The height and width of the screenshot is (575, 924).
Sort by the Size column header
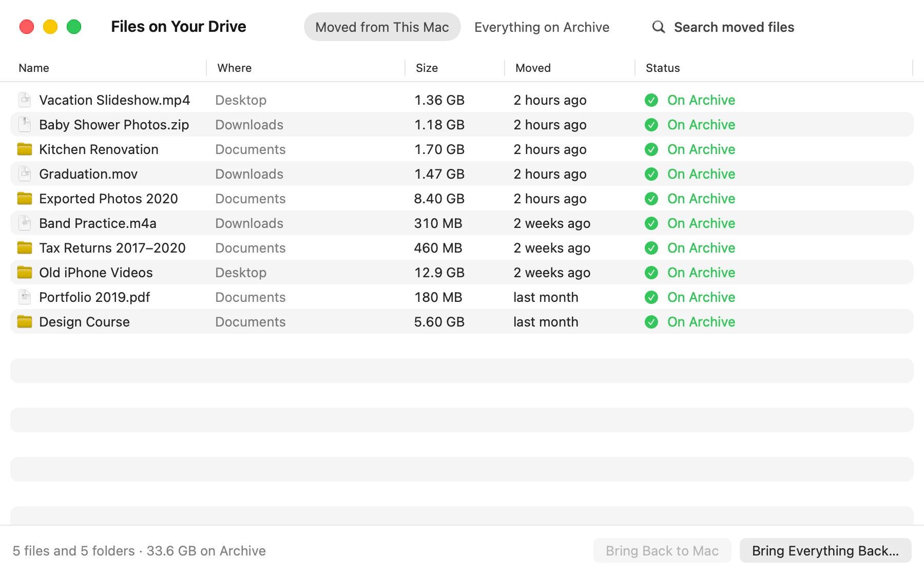427,68
